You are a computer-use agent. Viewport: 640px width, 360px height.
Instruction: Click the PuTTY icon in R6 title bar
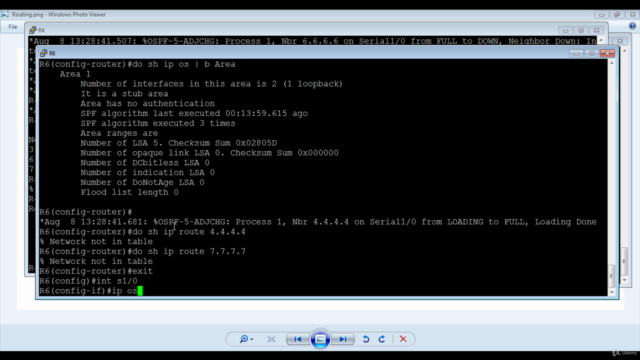(x=44, y=53)
